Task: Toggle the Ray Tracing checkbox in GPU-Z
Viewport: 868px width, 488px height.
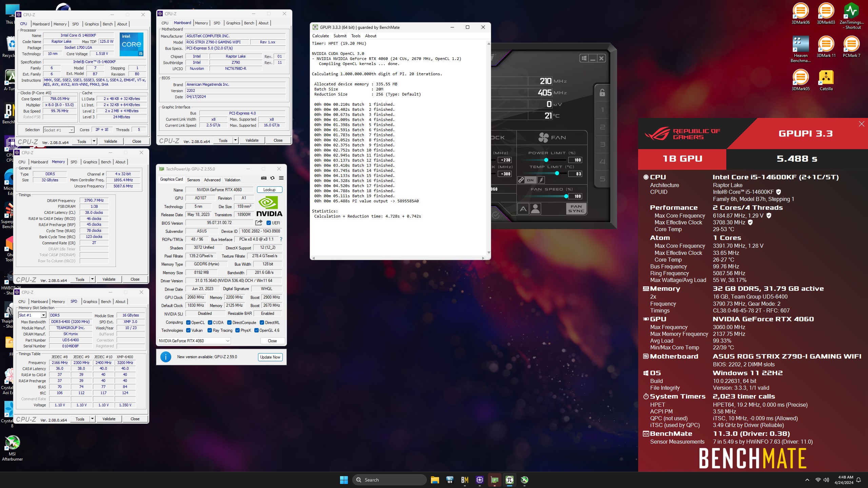Action: [210, 330]
